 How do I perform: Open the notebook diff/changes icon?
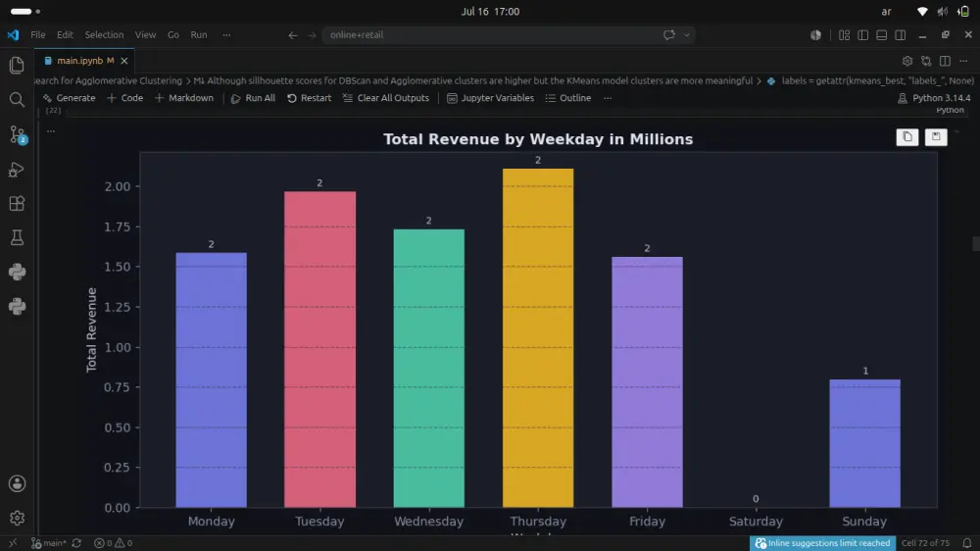[926, 61]
